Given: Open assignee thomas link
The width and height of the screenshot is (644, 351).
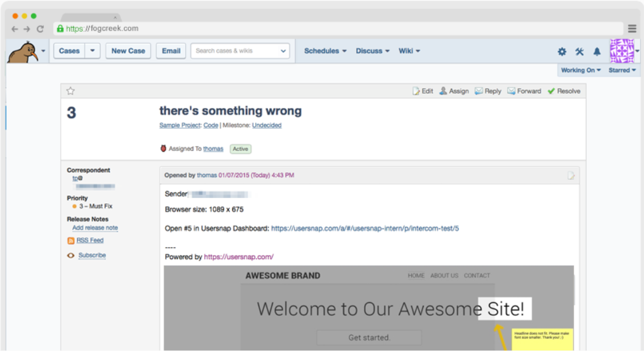Looking at the screenshot, I should (x=213, y=149).
